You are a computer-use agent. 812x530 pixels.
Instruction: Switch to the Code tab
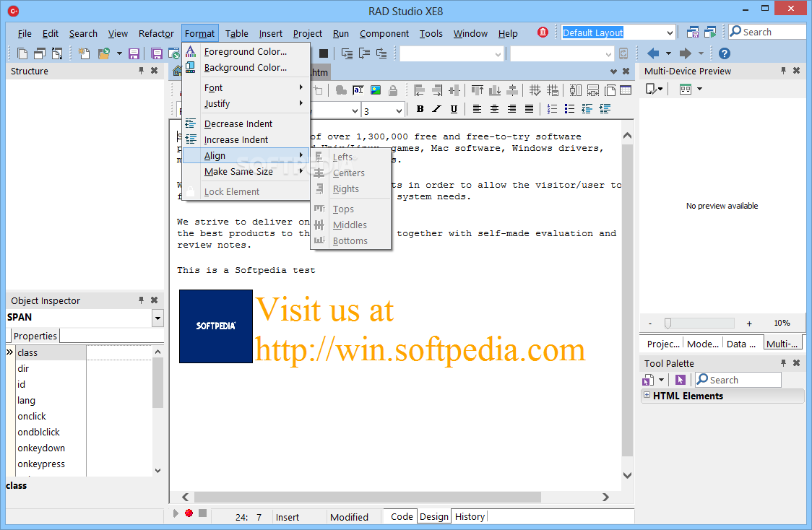click(x=402, y=516)
